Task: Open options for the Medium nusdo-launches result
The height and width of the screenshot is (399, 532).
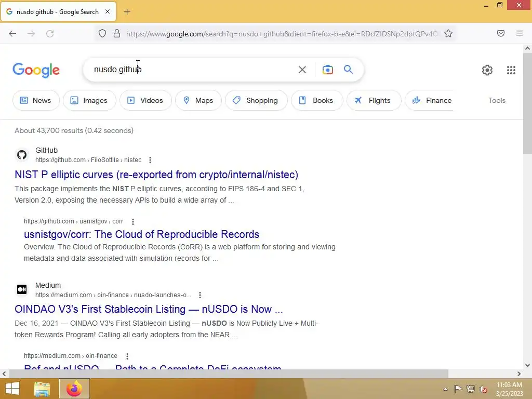Action: (200, 295)
